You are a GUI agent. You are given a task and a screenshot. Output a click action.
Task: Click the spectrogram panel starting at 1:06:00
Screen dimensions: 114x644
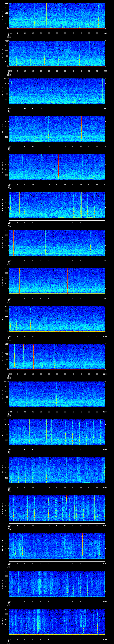pyautogui.click(x=57, y=205)
